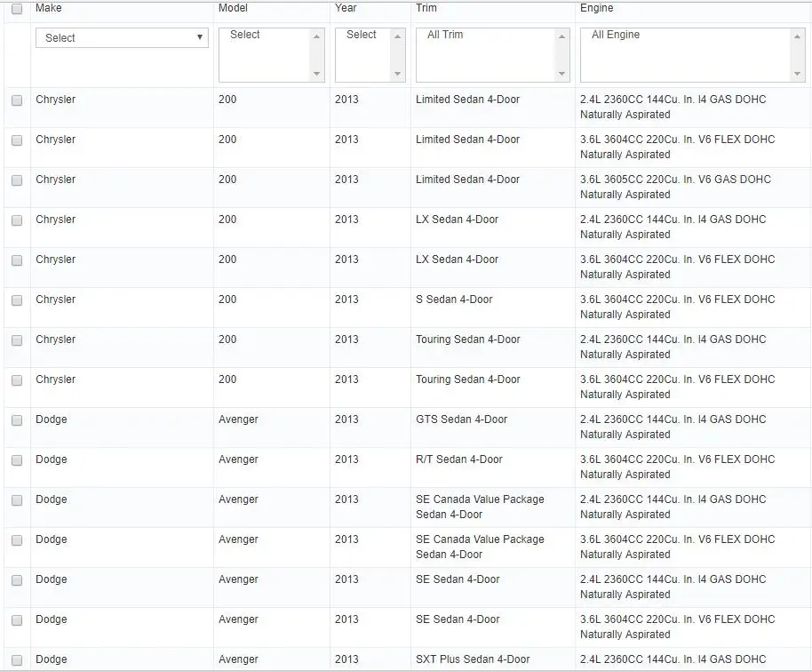Click Dodge make cell in R/T Sedan row
812x671 pixels.
pos(52,459)
